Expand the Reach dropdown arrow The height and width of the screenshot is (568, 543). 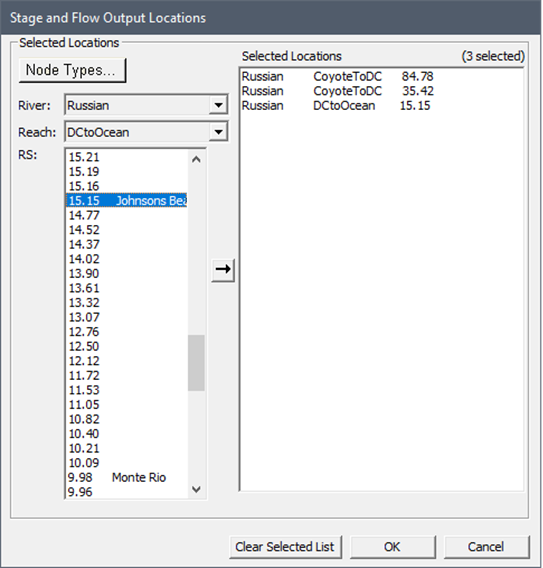[218, 132]
